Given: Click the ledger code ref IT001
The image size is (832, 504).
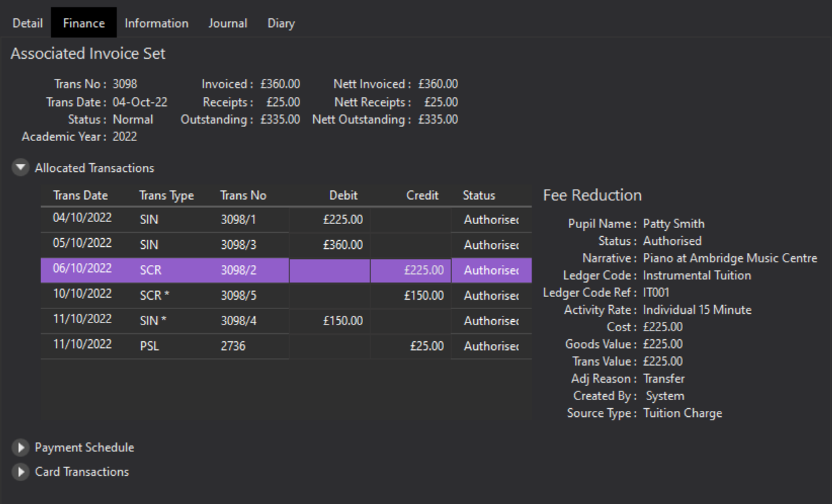Looking at the screenshot, I should (x=657, y=293).
